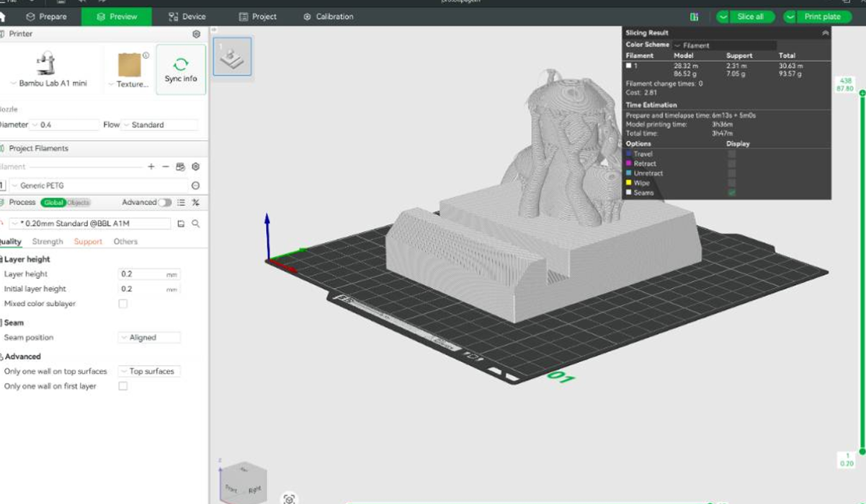Search process settings with the magnifier icon
This screenshot has width=866, height=504.
click(x=195, y=223)
